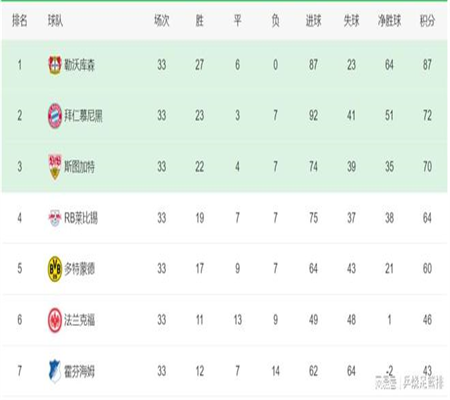Select the 场次 column header
450x400 pixels.
(x=162, y=21)
